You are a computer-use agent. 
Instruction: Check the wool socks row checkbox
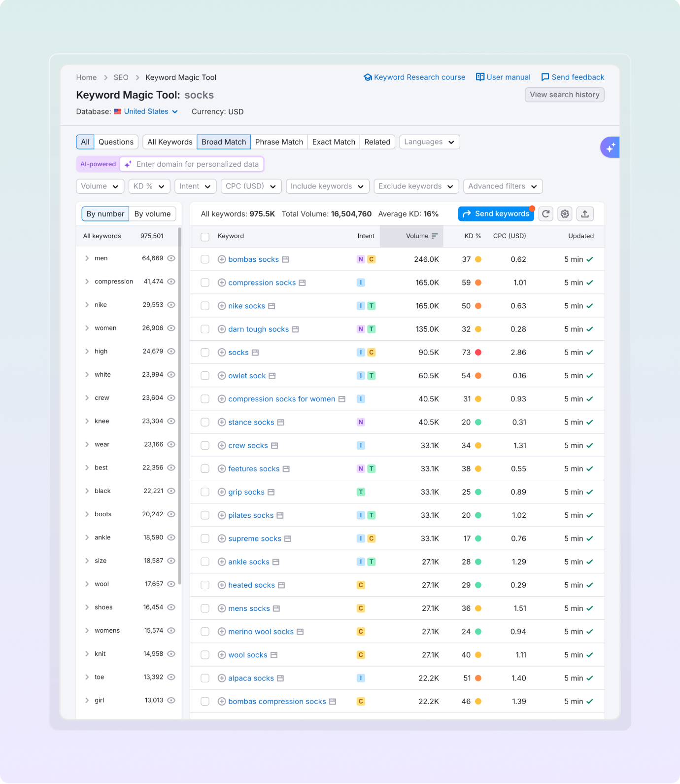click(205, 655)
